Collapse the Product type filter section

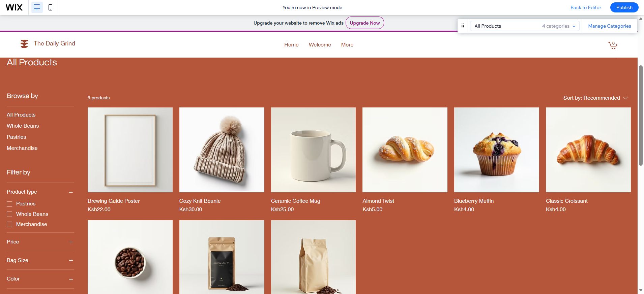[71, 192]
